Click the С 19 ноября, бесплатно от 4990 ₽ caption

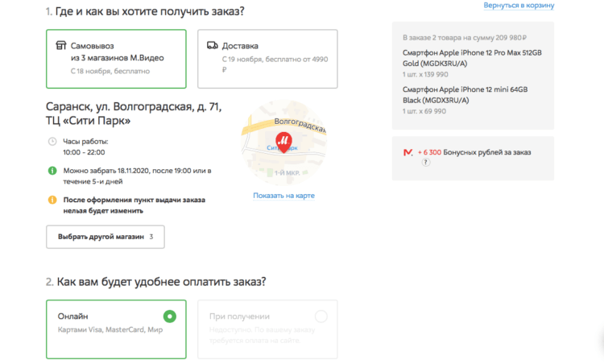275,64
